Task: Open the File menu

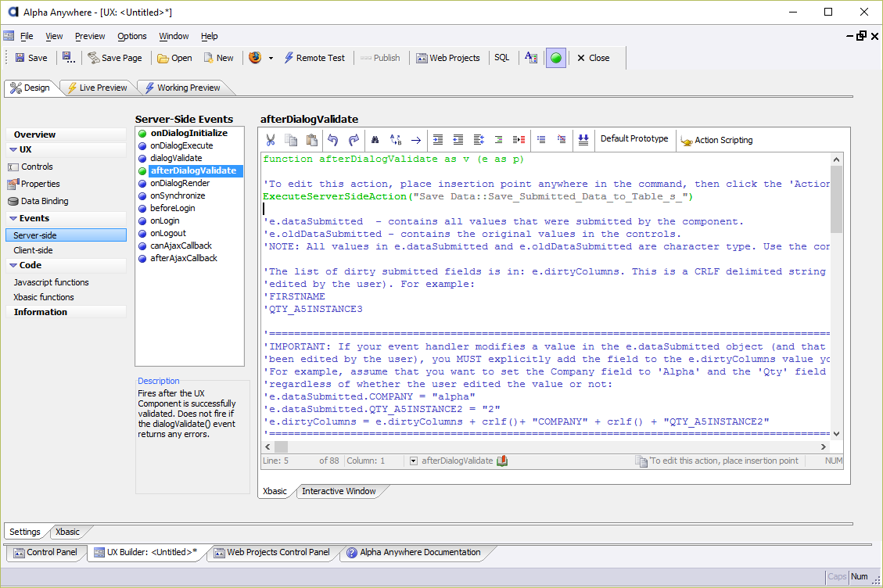Action: point(27,36)
